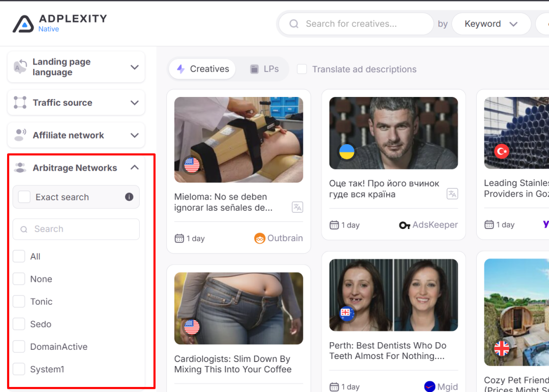Image resolution: width=549 pixels, height=392 pixels.
Task: Click the Outbrain logo icon
Action: (x=259, y=238)
